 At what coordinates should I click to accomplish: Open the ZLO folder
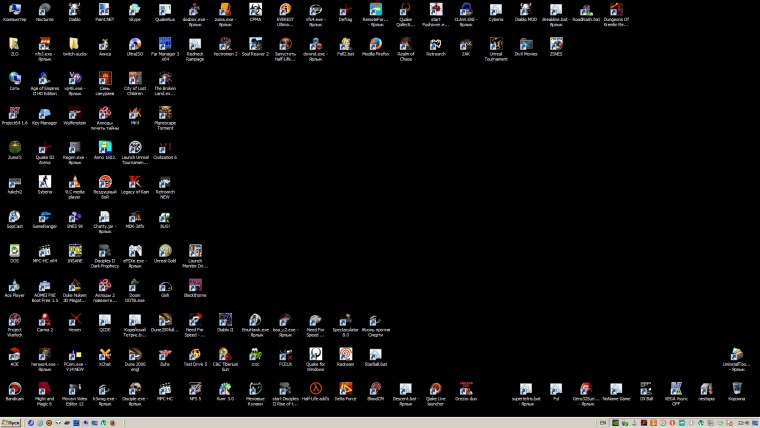[14, 44]
